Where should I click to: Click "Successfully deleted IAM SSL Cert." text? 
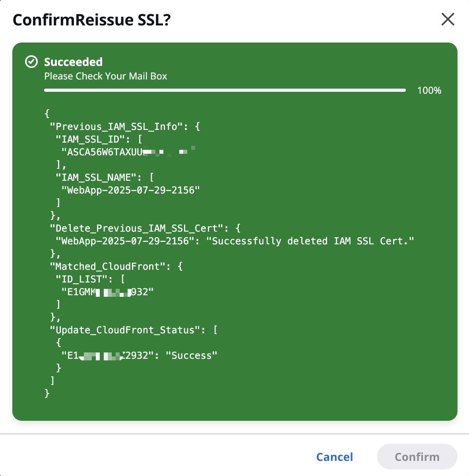310,241
